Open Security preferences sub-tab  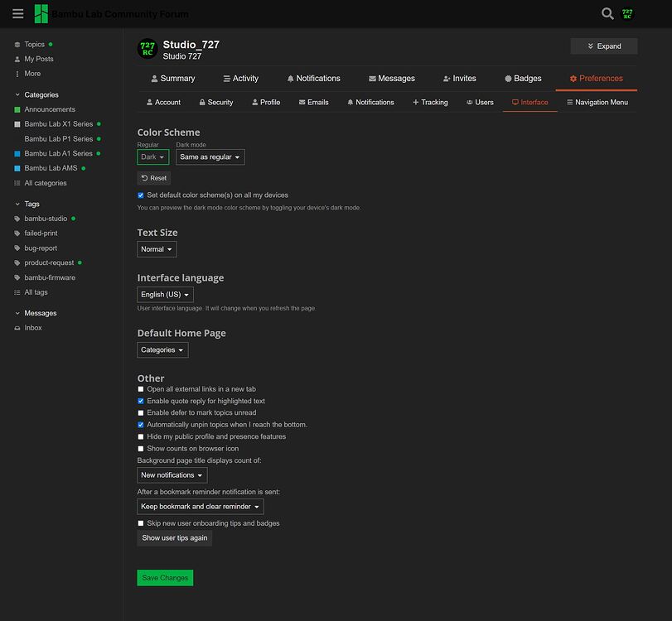(x=216, y=103)
